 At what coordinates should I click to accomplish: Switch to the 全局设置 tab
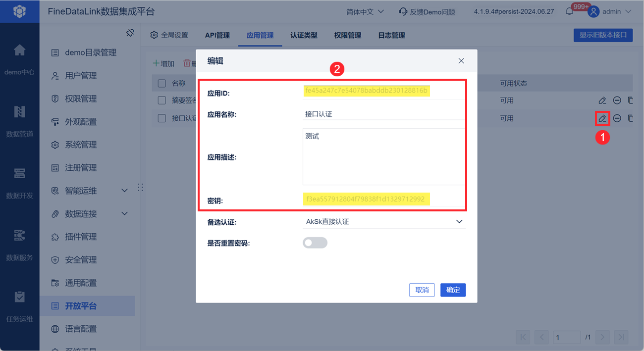(169, 35)
